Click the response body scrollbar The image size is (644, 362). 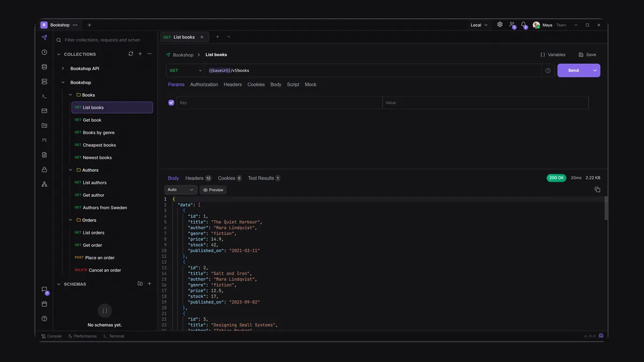tap(606, 208)
